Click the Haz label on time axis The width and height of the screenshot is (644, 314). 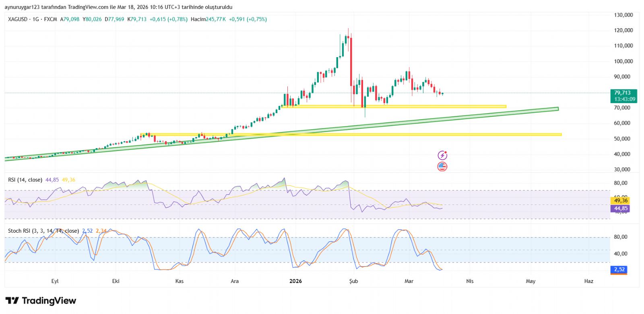pyautogui.click(x=588, y=281)
